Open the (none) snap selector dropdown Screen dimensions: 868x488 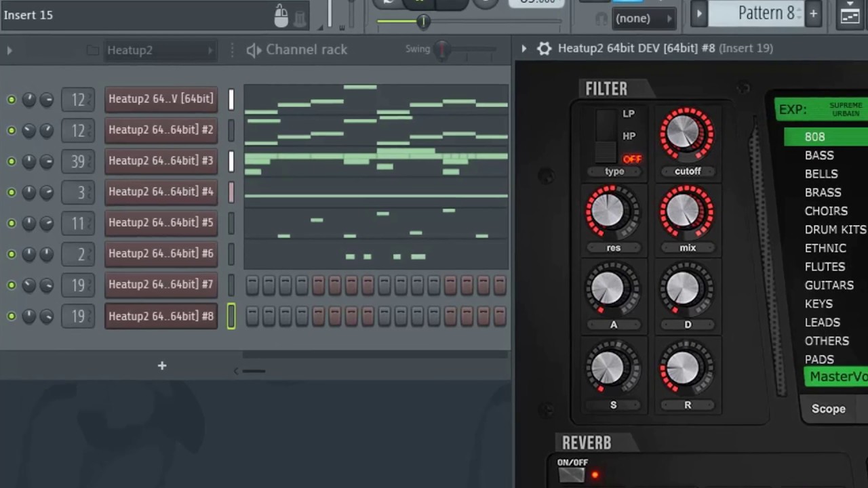coord(644,18)
